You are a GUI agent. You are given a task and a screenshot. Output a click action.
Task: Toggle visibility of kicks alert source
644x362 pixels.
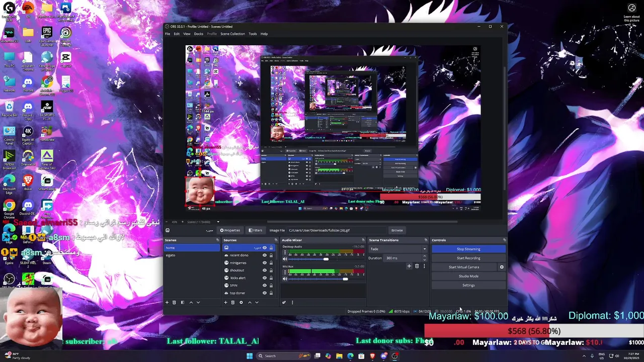(265, 278)
